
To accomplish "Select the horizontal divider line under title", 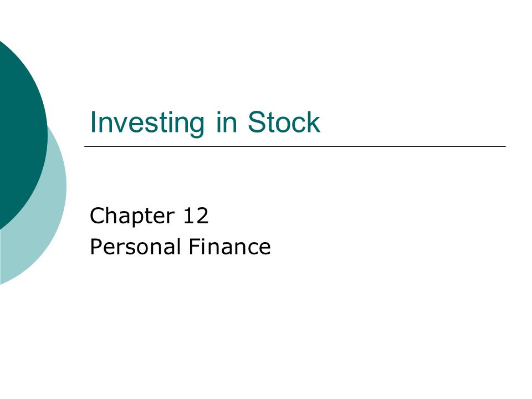I will (x=295, y=146).
